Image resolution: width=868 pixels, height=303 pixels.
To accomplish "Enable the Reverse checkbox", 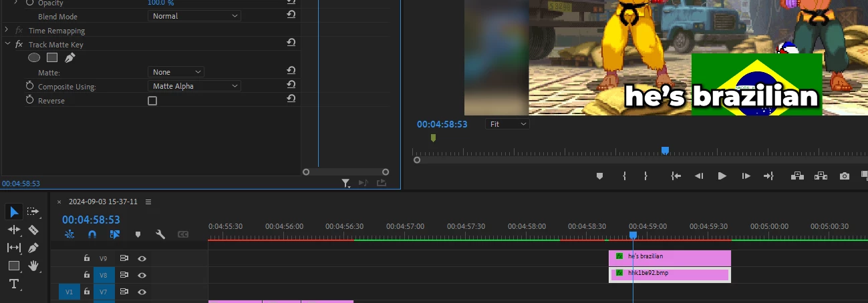I will [152, 101].
